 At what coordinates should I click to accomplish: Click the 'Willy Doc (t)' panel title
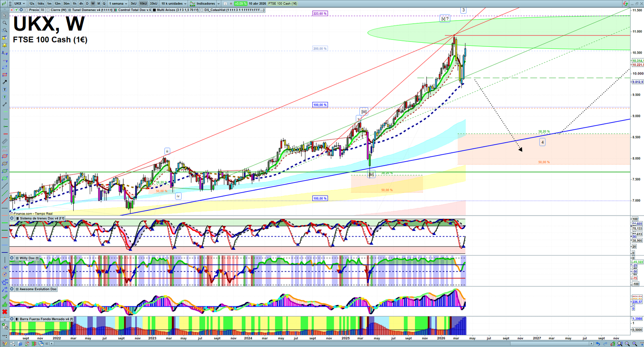tap(29, 258)
